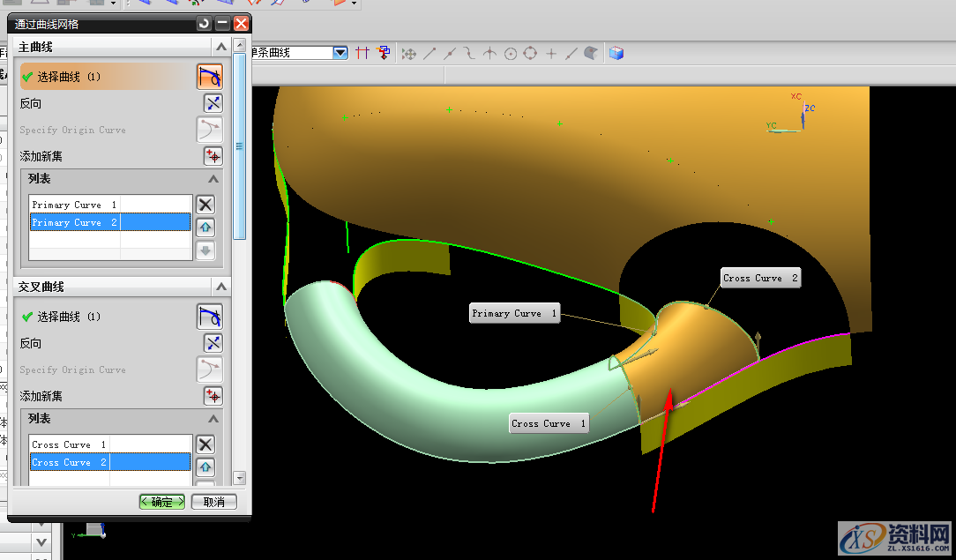Click the reverse direction icon under 主曲线
This screenshot has height=560, width=956.
pyautogui.click(x=213, y=103)
